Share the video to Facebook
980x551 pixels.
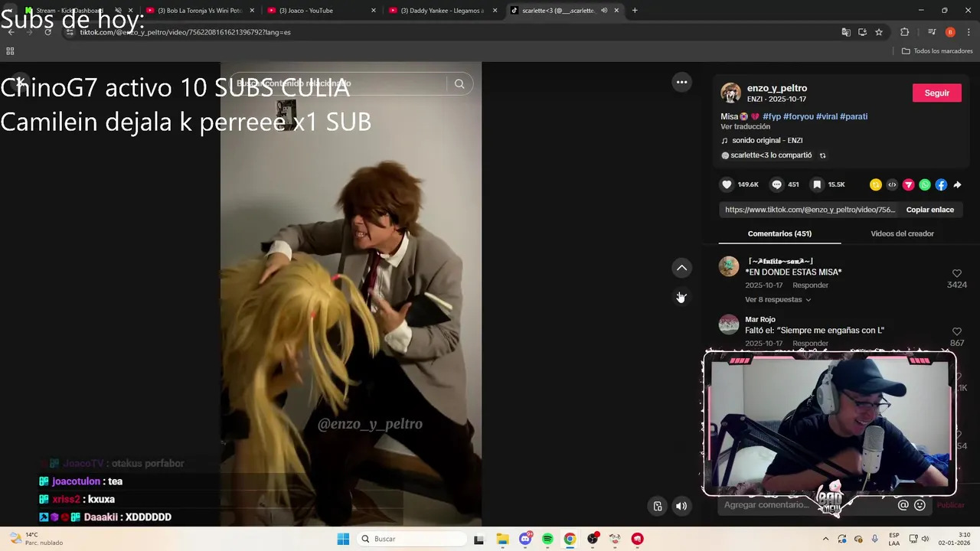pyautogui.click(x=941, y=184)
